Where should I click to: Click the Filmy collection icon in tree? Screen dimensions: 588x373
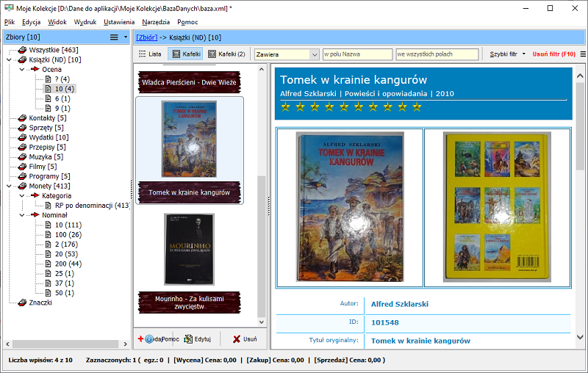pyautogui.click(x=23, y=166)
